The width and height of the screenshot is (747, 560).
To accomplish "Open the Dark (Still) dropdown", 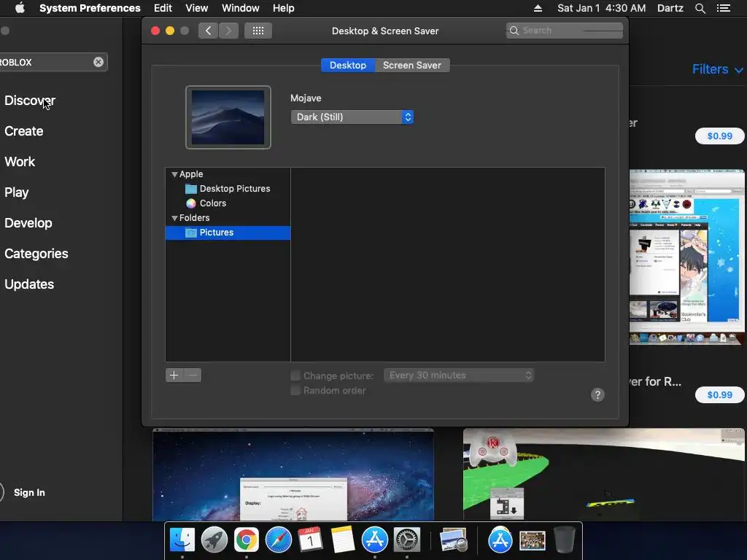I will pos(352,117).
